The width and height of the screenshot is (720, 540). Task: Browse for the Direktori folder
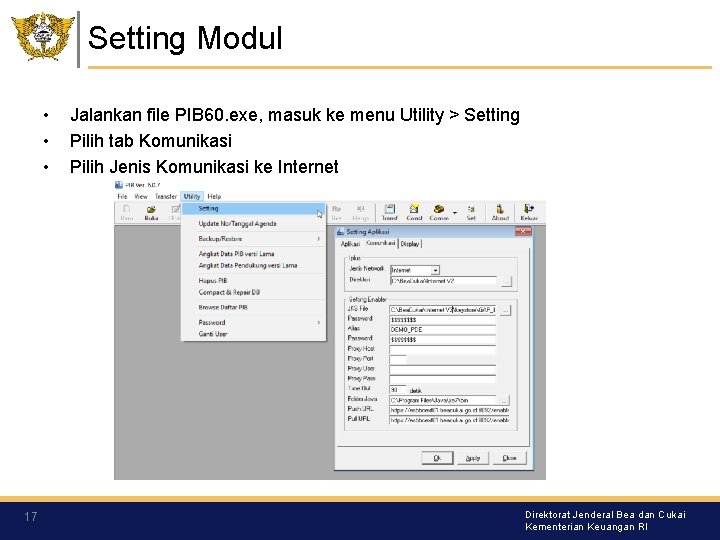click(506, 281)
